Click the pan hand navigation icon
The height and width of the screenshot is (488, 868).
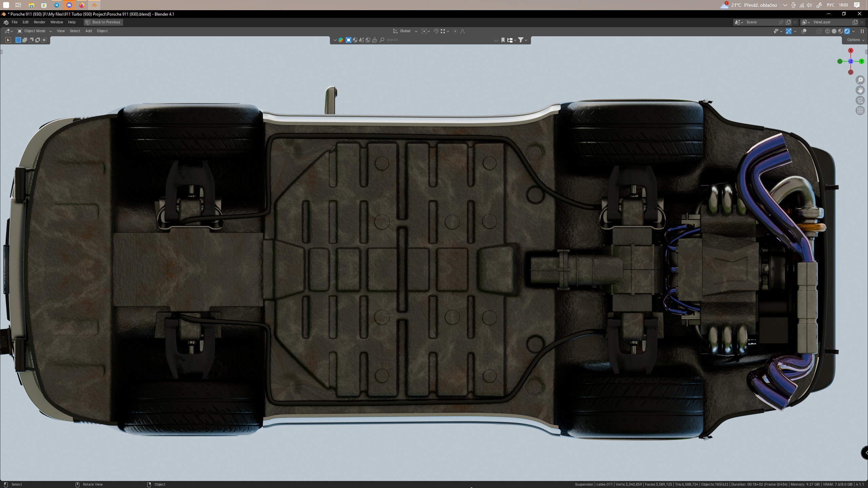[860, 90]
